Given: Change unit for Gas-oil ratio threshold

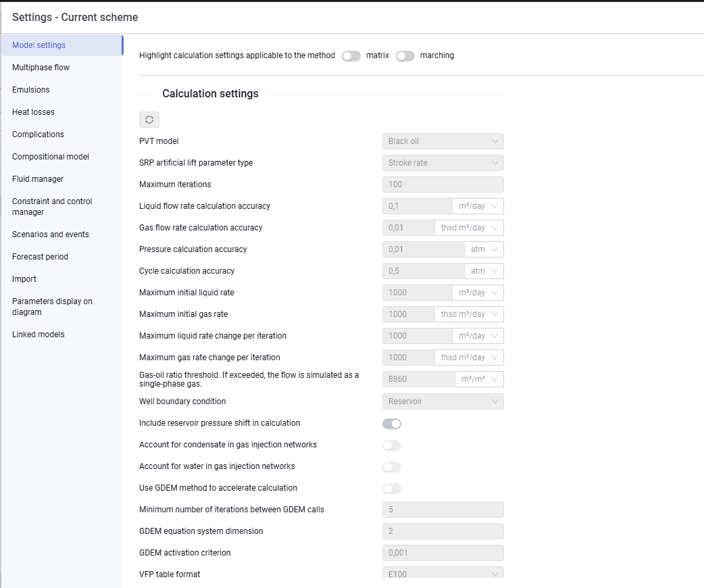Looking at the screenshot, I should [480, 379].
